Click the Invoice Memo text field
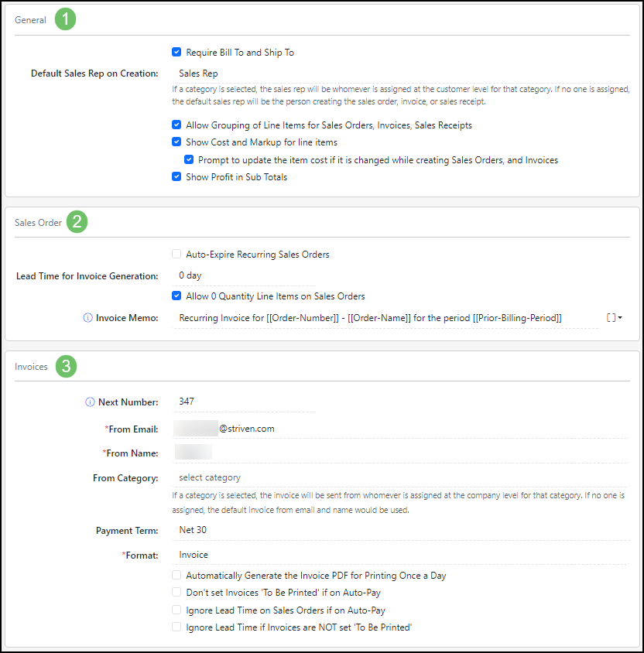The height and width of the screenshot is (653, 644). tap(385, 318)
